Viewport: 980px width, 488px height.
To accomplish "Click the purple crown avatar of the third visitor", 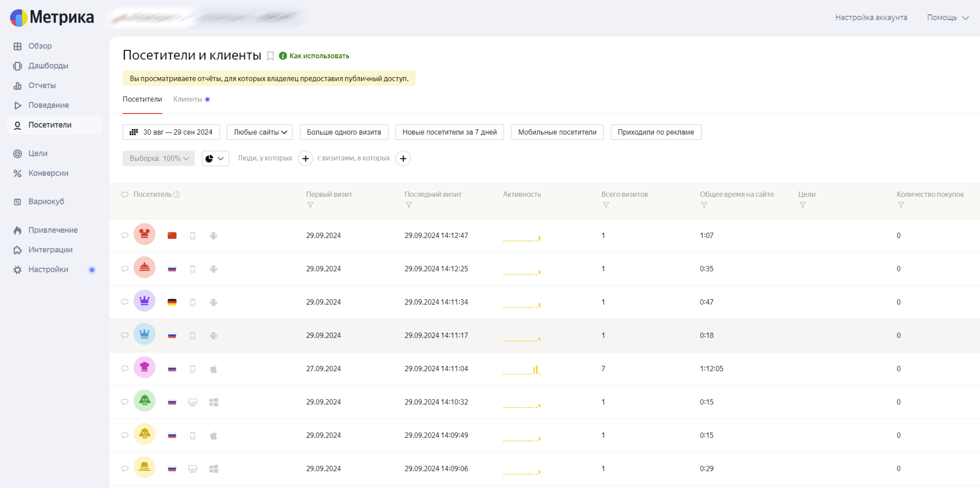I will (x=145, y=301).
